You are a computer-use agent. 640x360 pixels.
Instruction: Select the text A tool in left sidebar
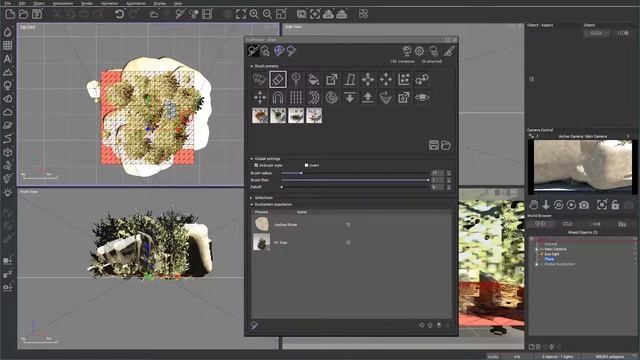pos(8,59)
